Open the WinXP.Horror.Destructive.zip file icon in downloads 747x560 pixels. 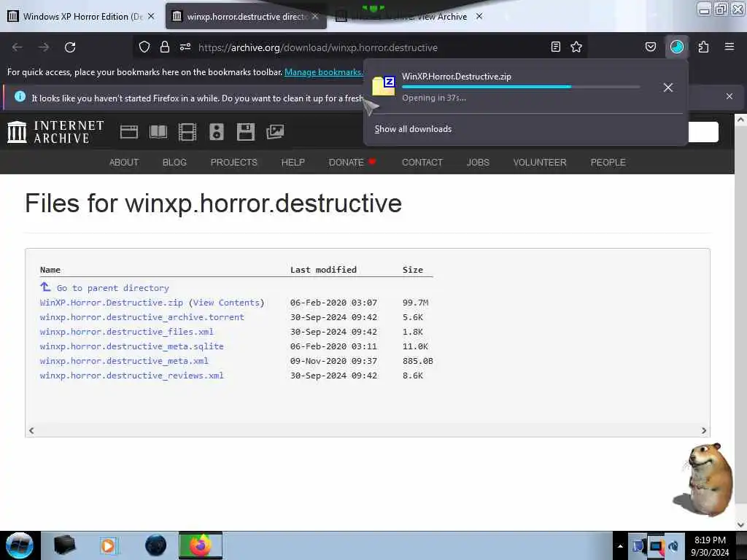tap(384, 86)
